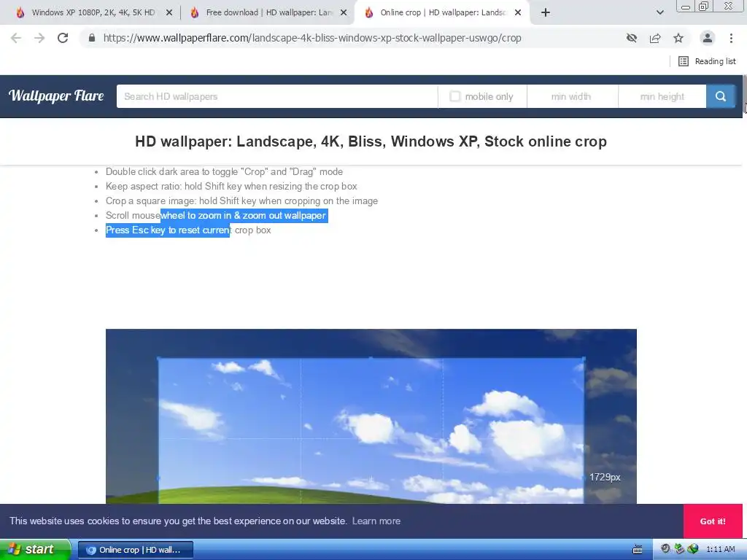Go back with the browser back arrow
Viewport: 747px width, 560px height.
16,38
